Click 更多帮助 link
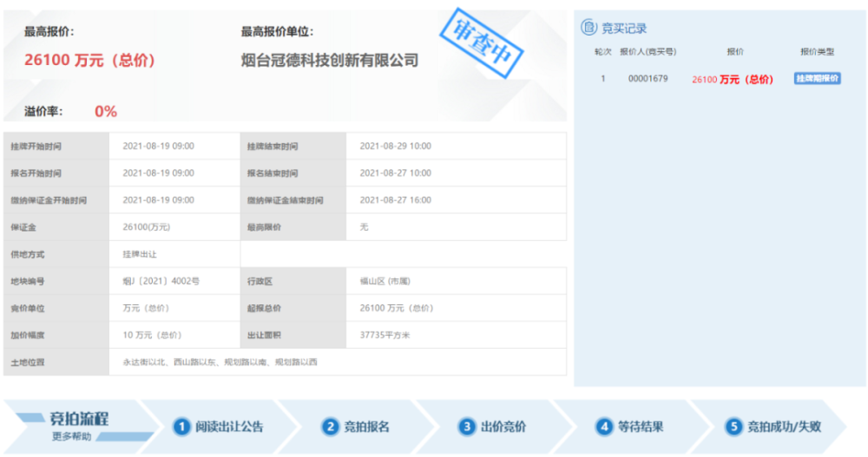The height and width of the screenshot is (457, 868). 71,436
